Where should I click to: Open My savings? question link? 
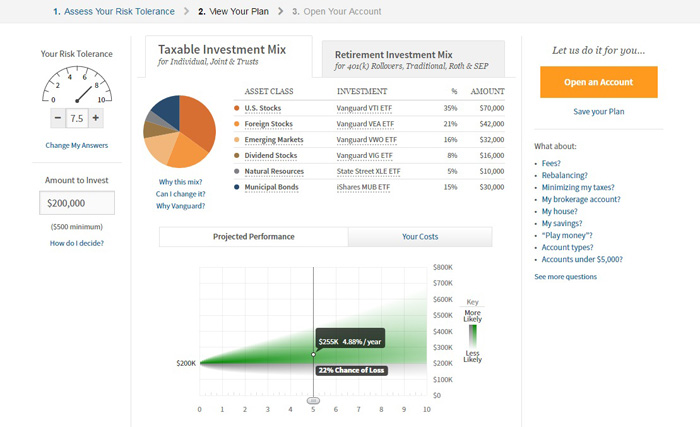click(x=562, y=224)
